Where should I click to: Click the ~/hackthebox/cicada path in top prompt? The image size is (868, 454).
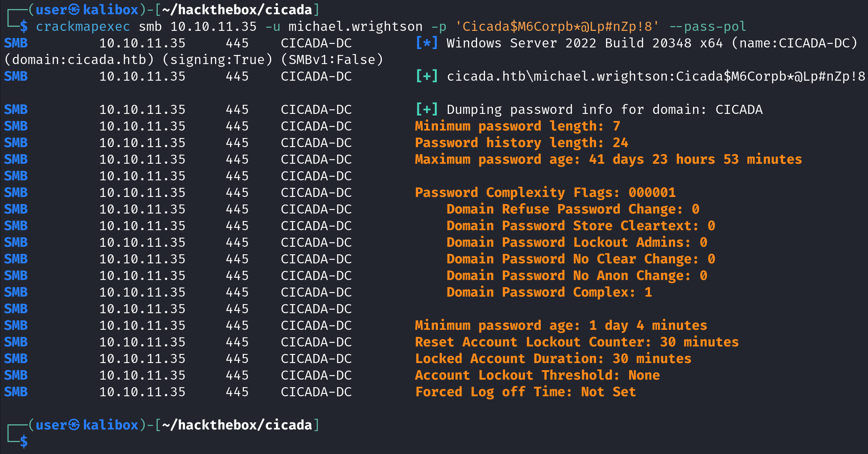tap(237, 9)
